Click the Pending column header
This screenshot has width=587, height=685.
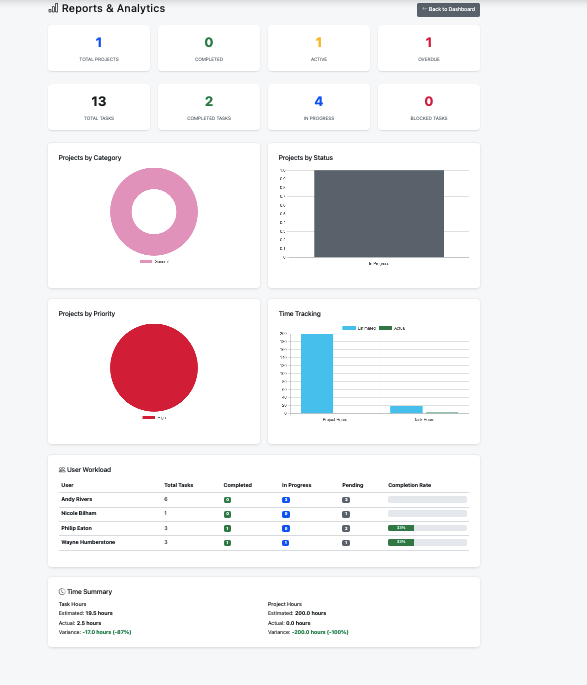(352, 485)
